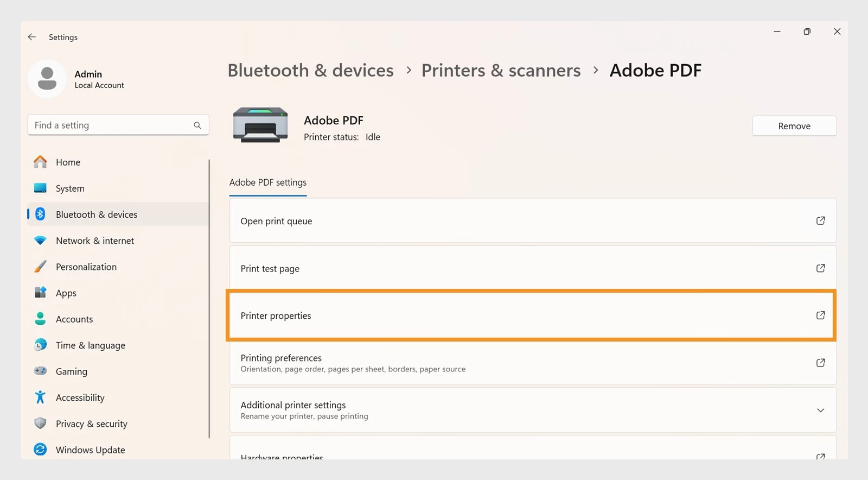Expand Additional printer settings chevron
Screen dimensions: 868x480
(x=820, y=410)
